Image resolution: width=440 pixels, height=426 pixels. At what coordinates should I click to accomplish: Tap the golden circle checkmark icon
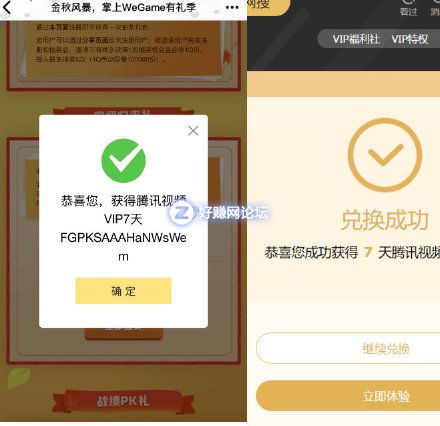click(385, 155)
